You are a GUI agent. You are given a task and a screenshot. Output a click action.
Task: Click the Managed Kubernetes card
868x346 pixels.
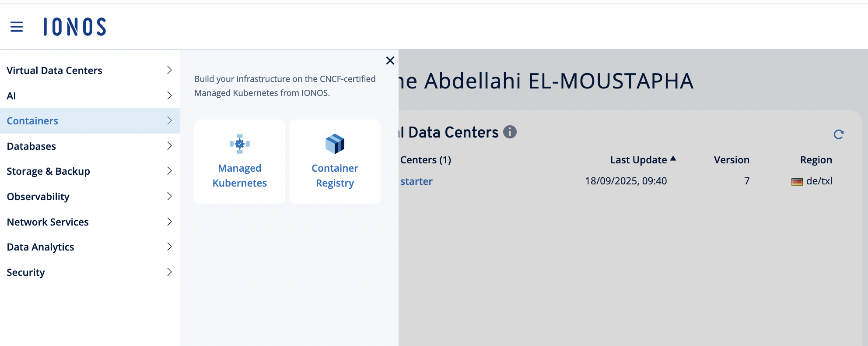pos(239,162)
